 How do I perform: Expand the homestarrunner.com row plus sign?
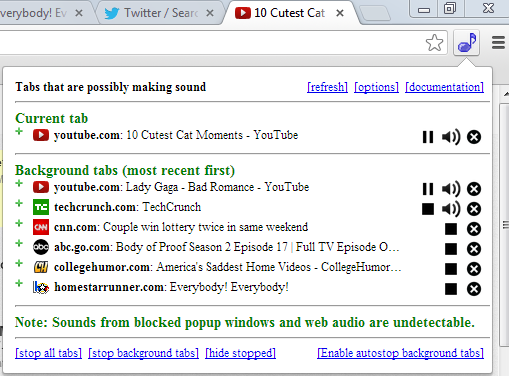pos(19,283)
